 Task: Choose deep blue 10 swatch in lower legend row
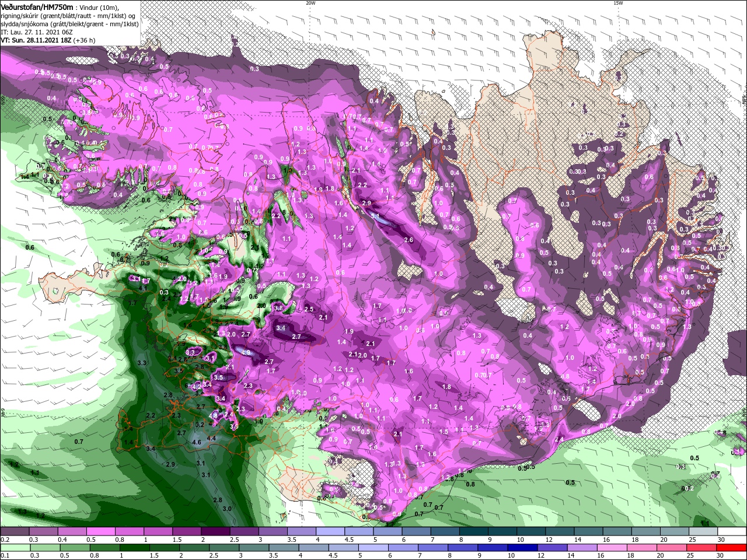tap(522, 548)
